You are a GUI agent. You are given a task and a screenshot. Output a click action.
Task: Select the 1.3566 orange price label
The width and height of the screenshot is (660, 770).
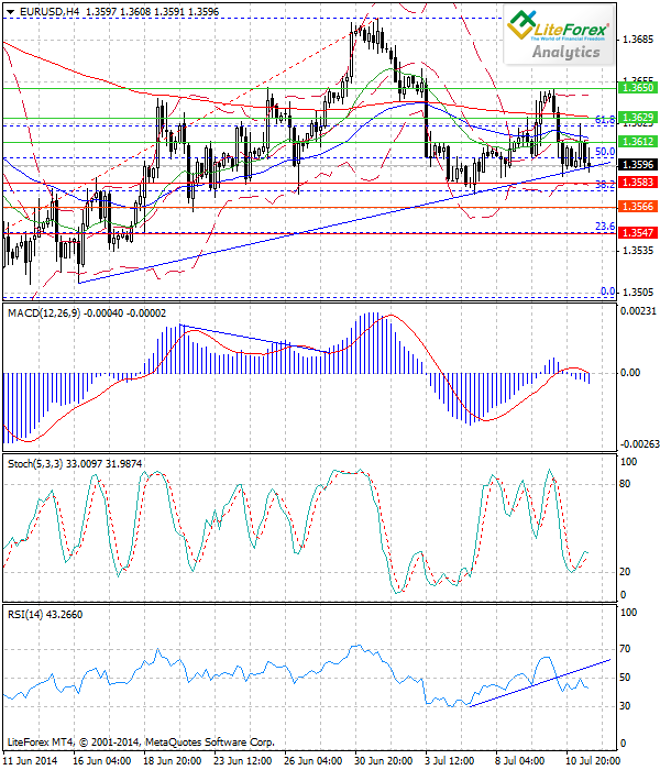coord(638,206)
